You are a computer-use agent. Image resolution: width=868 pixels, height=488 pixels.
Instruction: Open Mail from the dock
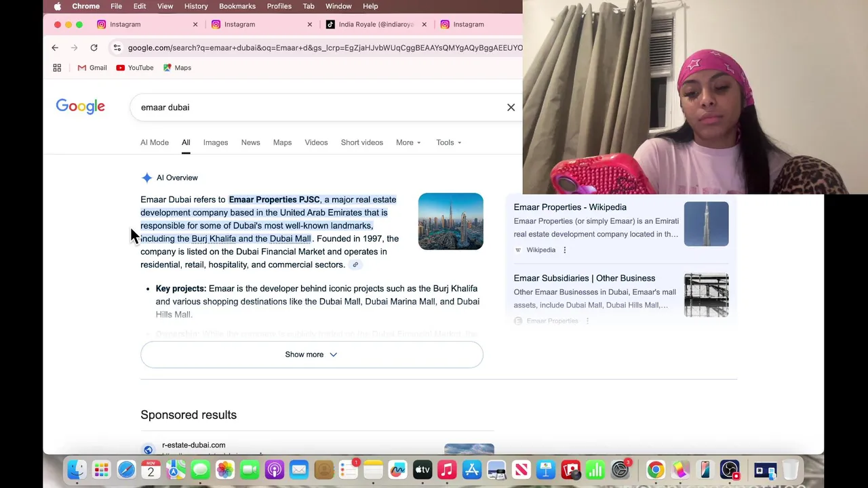(x=299, y=470)
